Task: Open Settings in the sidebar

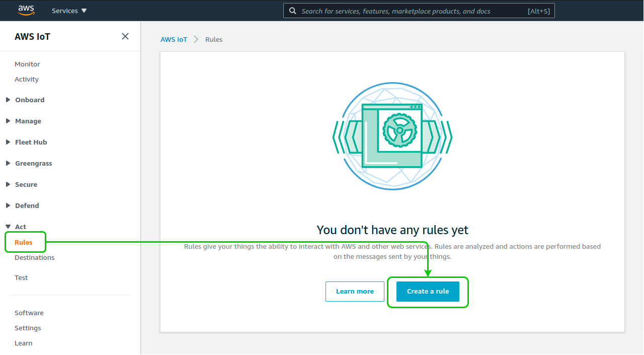Action: [x=28, y=328]
